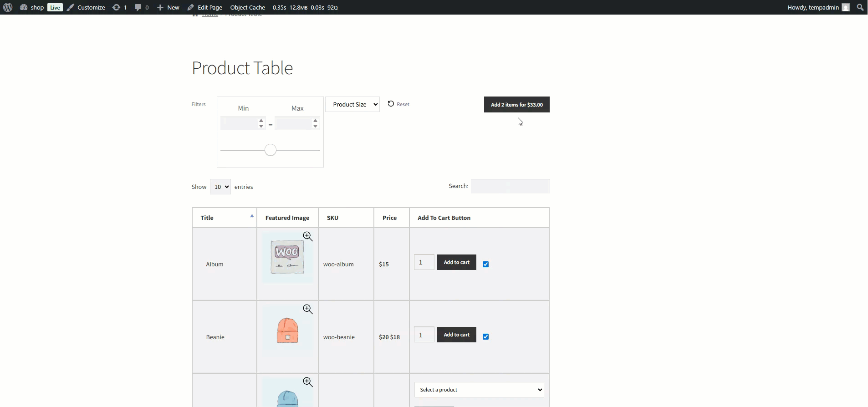Screen dimensions: 868x407
Task: Add the Album to cart
Action: pyautogui.click(x=457, y=262)
